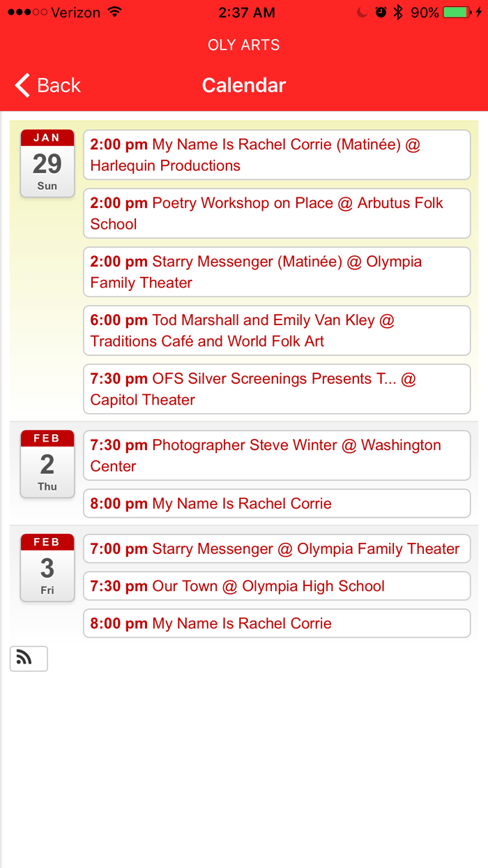Open Feb 2 8:00 pm Rachel Corrie event

tap(277, 504)
